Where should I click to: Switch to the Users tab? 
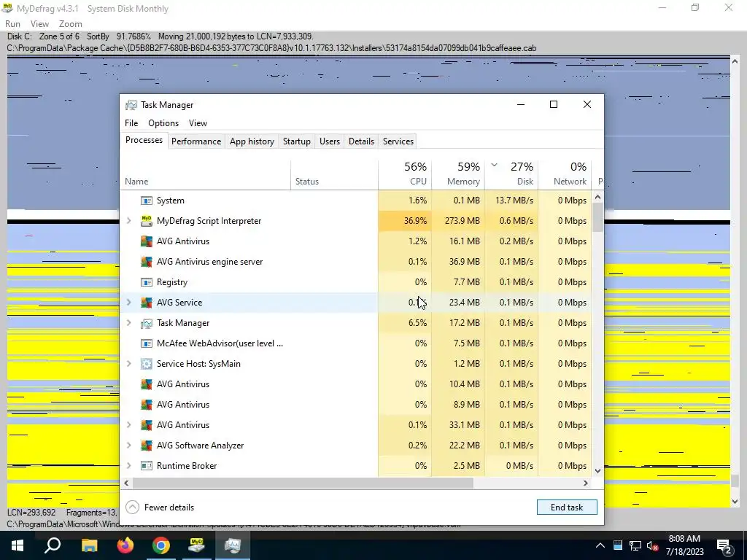(330, 141)
